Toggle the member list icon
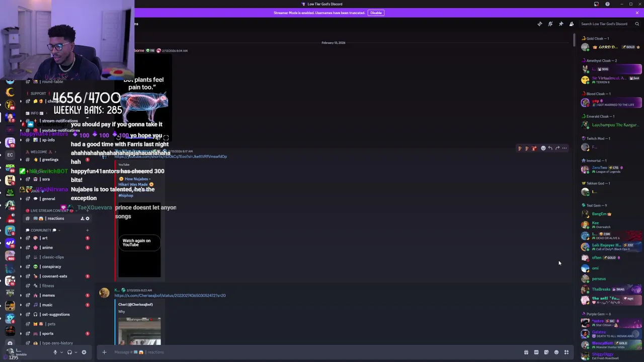Screen dimensions: 644x362 572,24
